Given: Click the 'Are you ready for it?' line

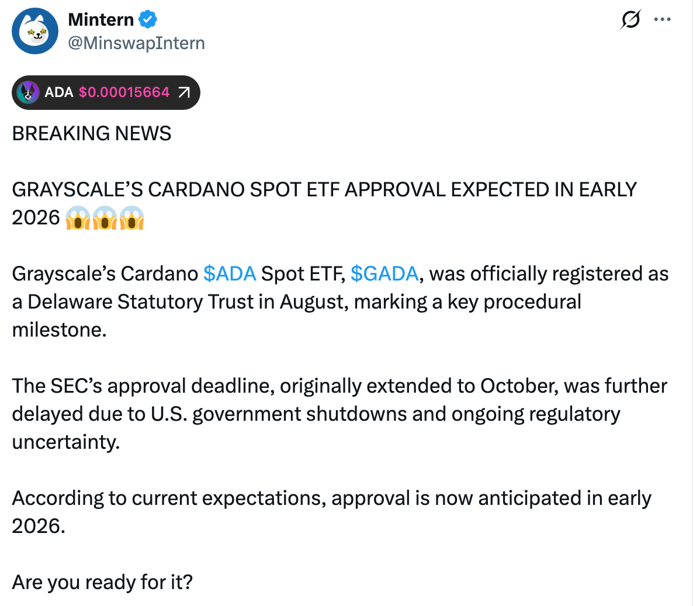Looking at the screenshot, I should pyautogui.click(x=103, y=582).
